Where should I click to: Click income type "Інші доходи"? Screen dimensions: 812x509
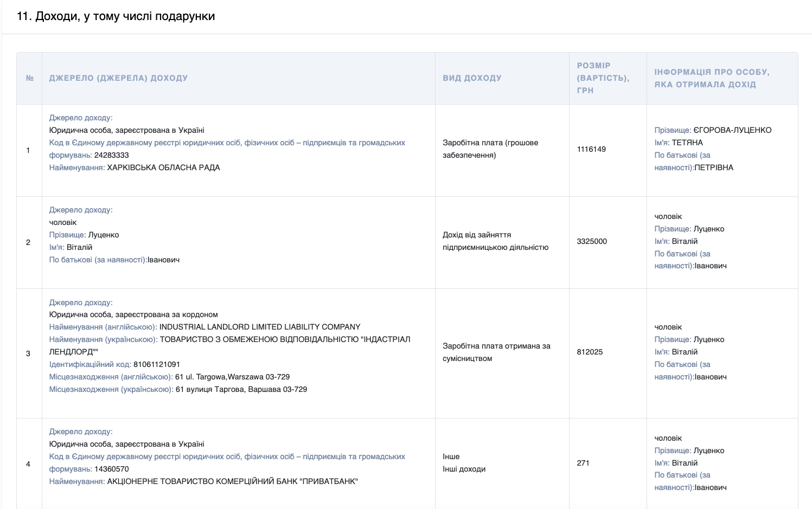pyautogui.click(x=464, y=469)
